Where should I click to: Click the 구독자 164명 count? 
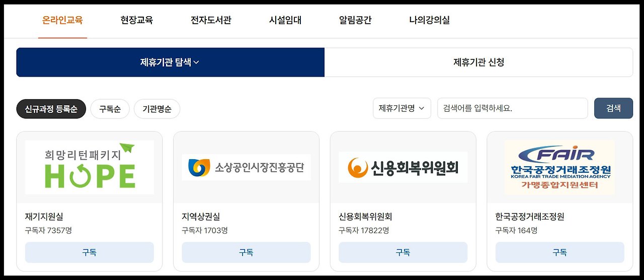(x=517, y=231)
